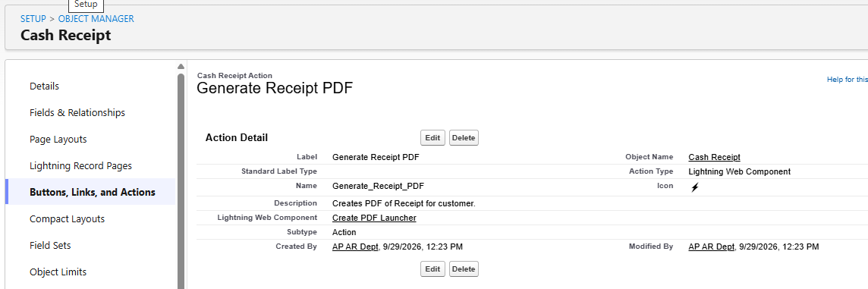Open the OBJECT MANAGER breadcrumb link

tap(96, 19)
